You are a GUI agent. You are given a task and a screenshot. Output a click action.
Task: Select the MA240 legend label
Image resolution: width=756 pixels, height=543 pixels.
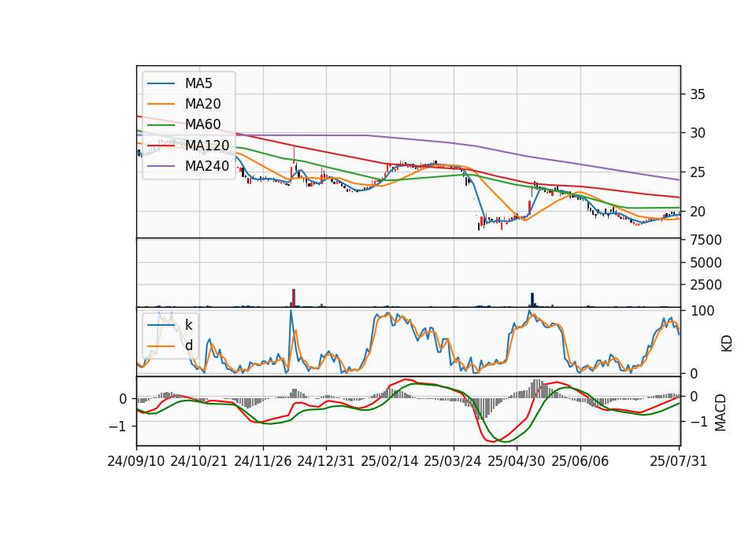[x=207, y=166]
